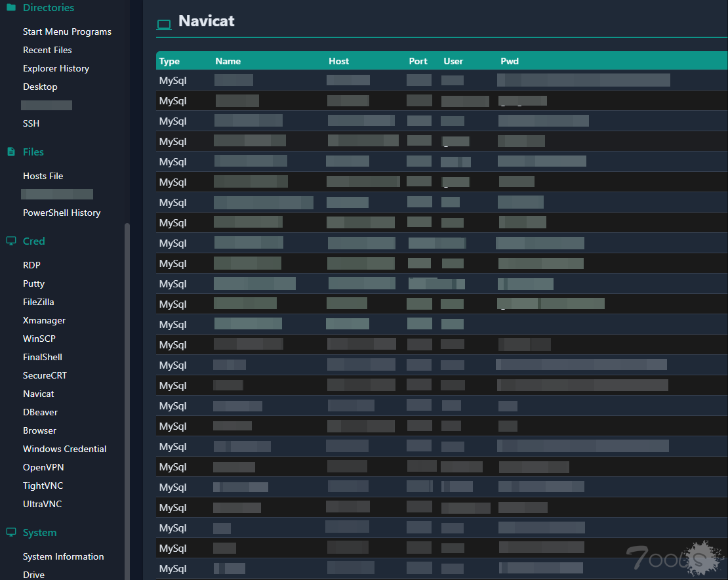Click the laptop icon beside Navicat title
The image size is (728, 580).
point(164,25)
